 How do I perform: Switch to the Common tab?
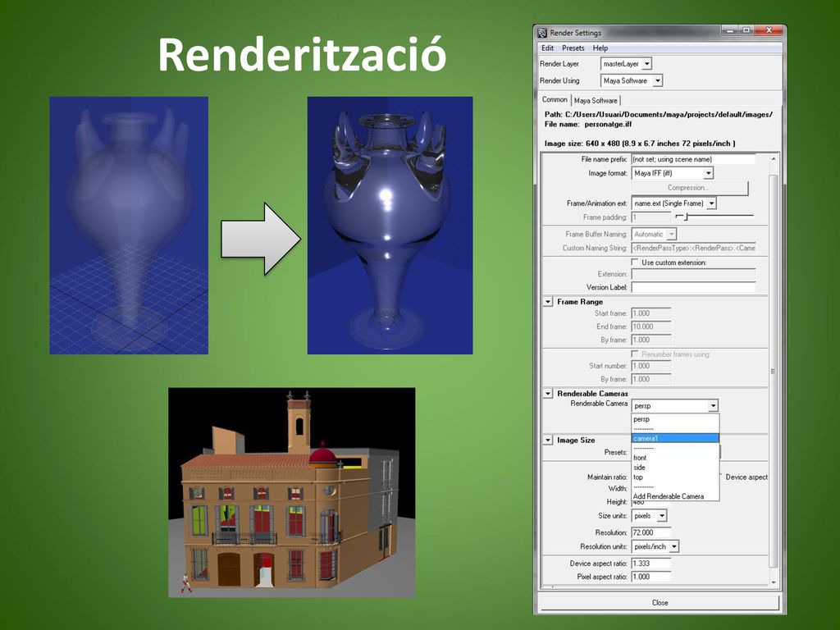555,99
